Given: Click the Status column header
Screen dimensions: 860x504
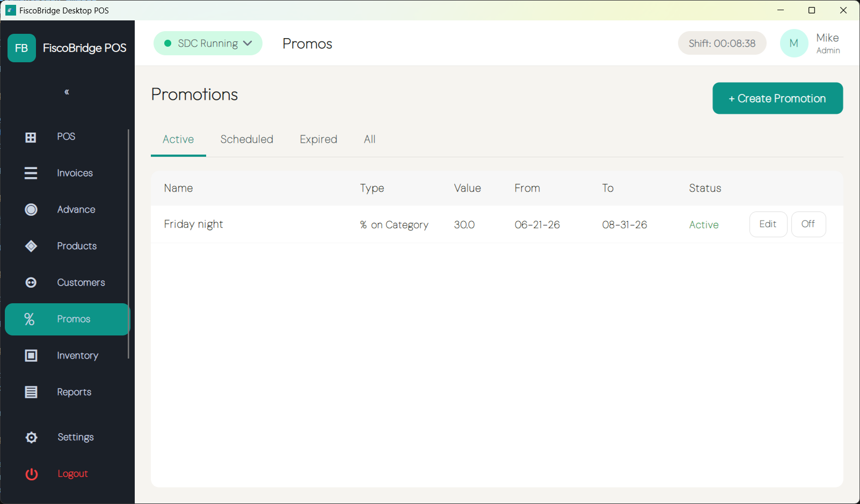Looking at the screenshot, I should [705, 188].
